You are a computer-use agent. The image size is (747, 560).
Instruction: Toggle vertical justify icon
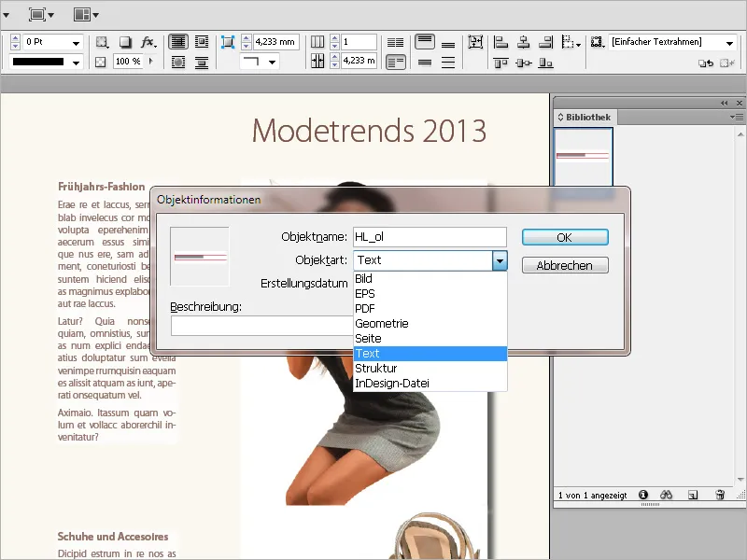pos(448,63)
